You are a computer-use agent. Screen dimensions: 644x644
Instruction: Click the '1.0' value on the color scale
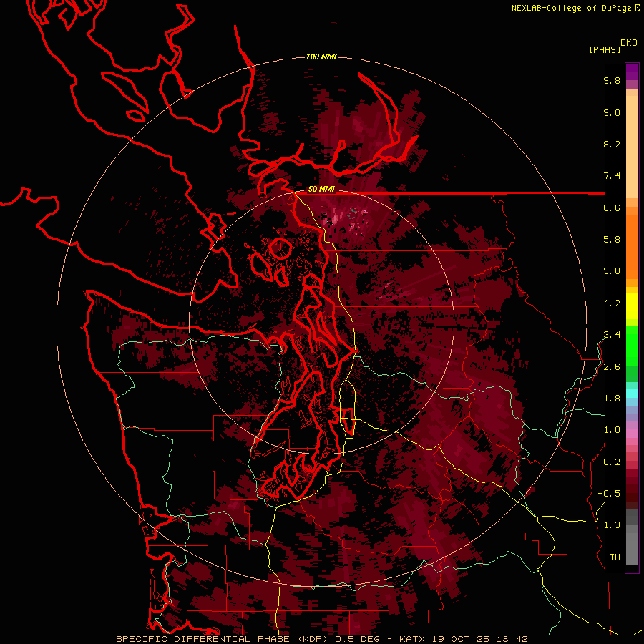[612, 430]
